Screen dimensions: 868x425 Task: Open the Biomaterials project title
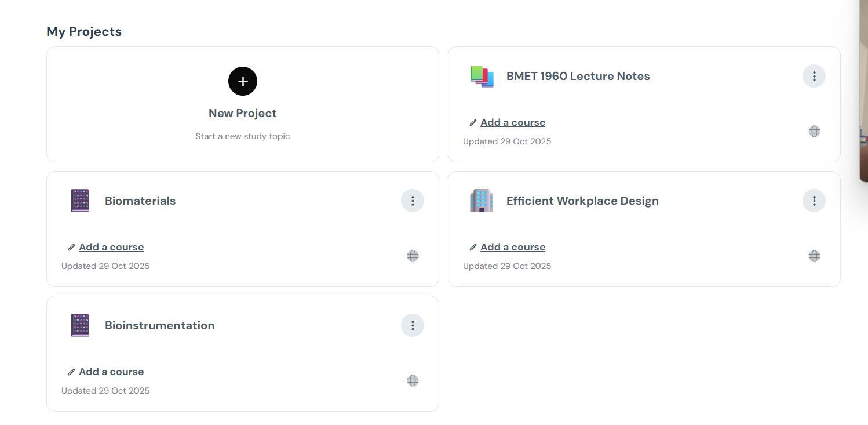pyautogui.click(x=140, y=201)
